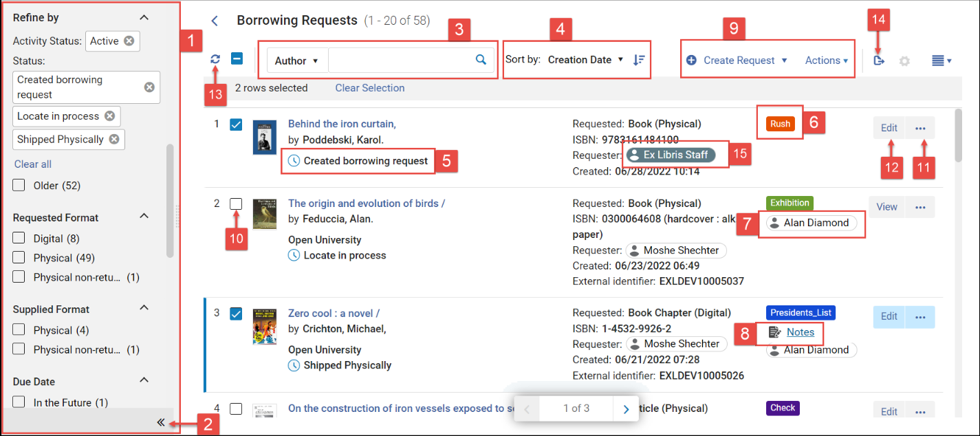
Task: Open the Notes link on Zero cool
Action: tap(801, 332)
